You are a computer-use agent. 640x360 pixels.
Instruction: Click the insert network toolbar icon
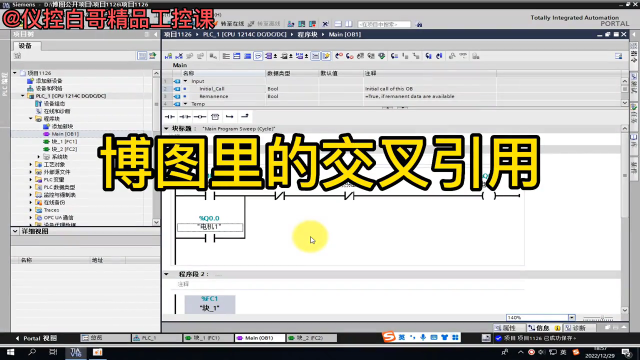coord(168,56)
